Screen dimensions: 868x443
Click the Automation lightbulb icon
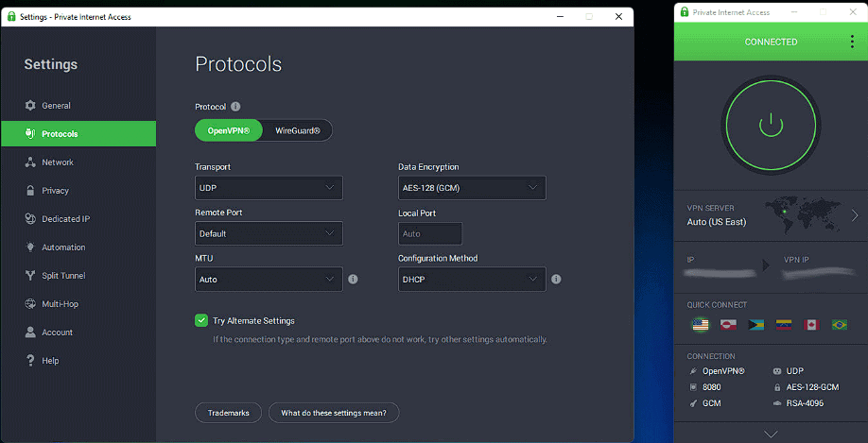30,247
